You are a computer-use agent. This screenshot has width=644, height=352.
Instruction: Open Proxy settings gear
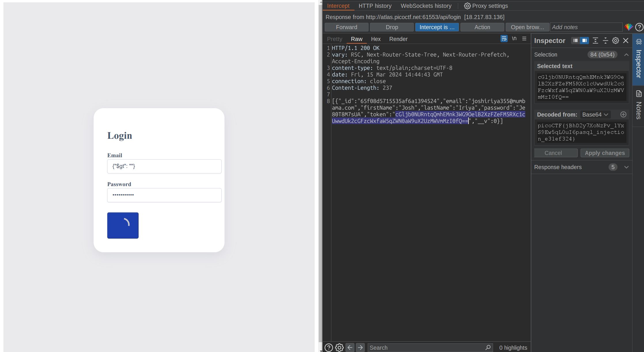tap(486, 6)
